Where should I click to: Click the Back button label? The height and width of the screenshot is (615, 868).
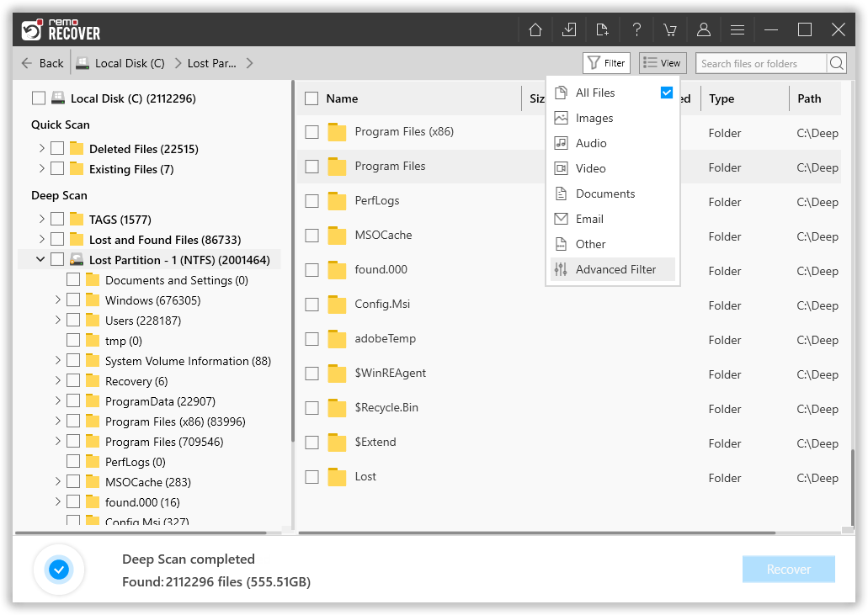click(x=51, y=63)
